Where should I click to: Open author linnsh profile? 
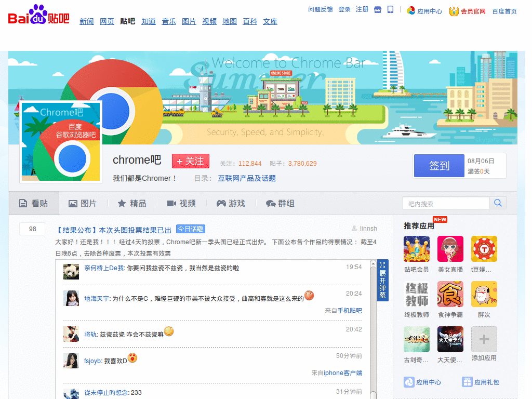368,229
